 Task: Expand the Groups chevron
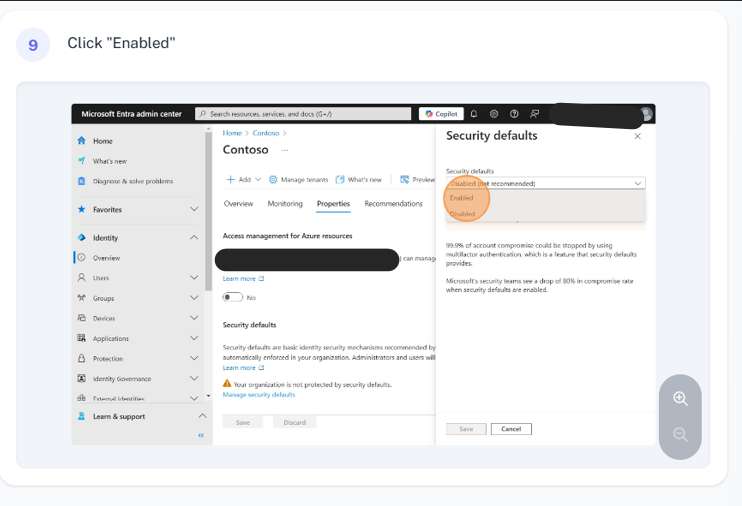(x=194, y=298)
